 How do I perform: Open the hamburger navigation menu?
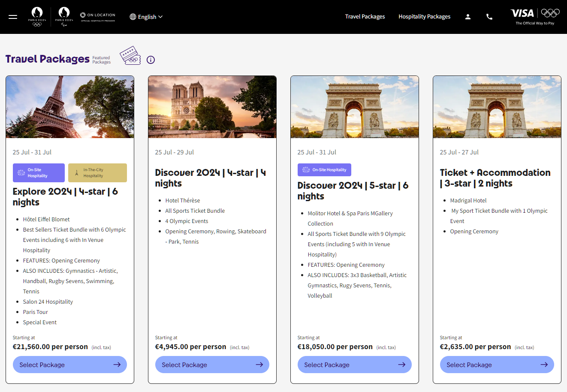(x=13, y=17)
